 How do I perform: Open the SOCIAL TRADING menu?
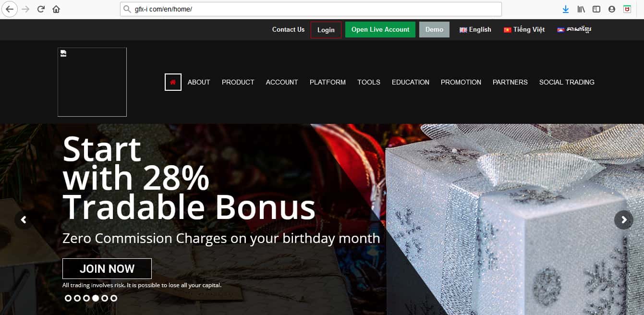point(567,82)
